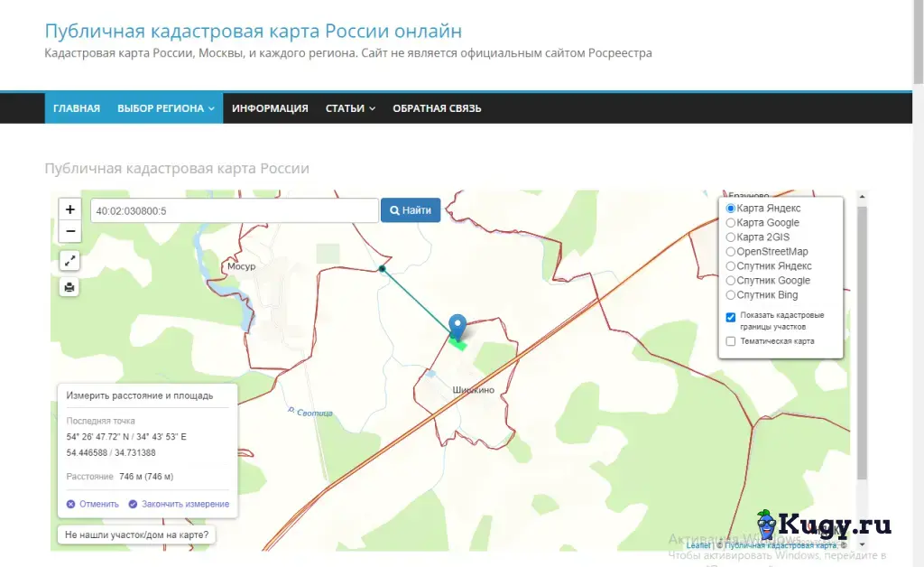Enable Тематическая карта checkbox
Image resolution: width=924 pixels, height=567 pixels.
coord(731,341)
